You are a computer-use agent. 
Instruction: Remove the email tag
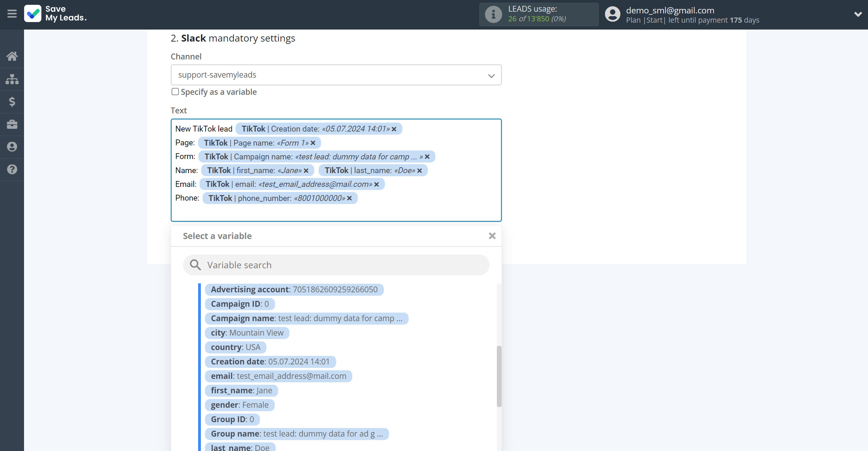click(376, 184)
